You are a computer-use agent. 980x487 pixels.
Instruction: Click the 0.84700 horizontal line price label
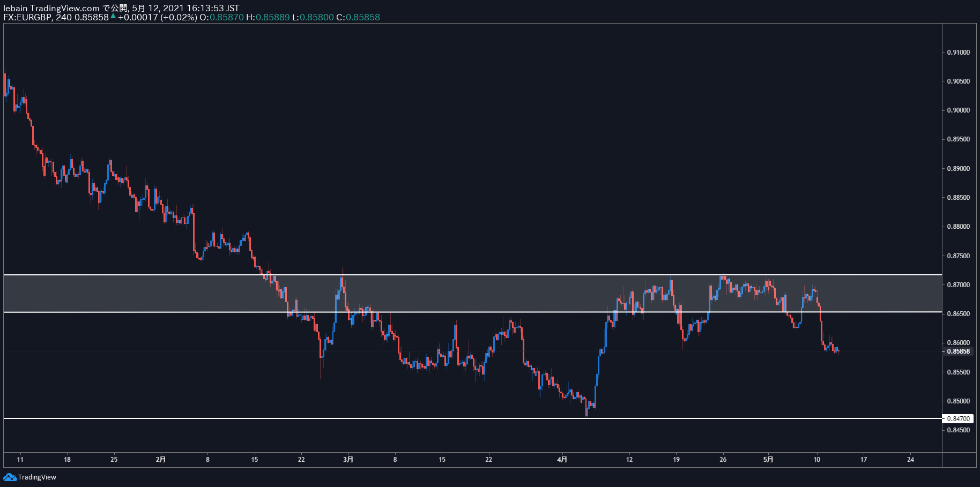[x=958, y=419]
